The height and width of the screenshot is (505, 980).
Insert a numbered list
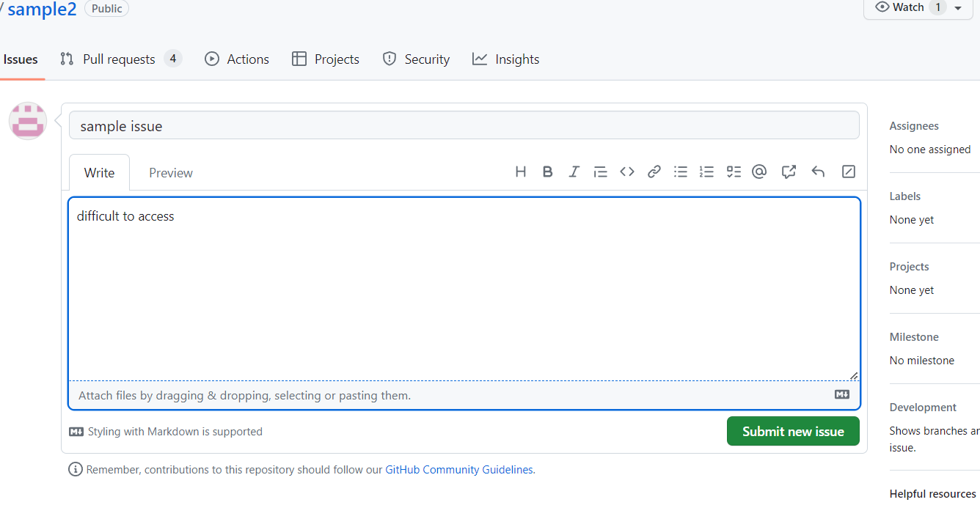tap(706, 172)
